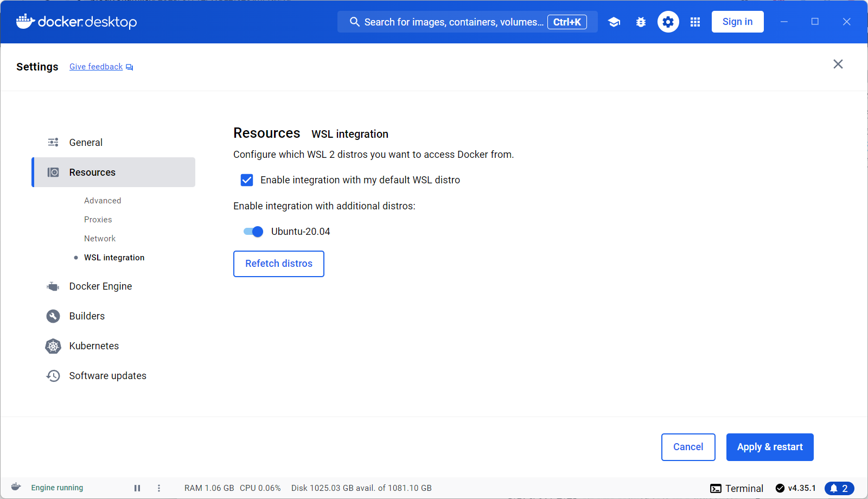The width and height of the screenshot is (868, 499).
Task: Click RAM 1.06 GB usage text
Action: click(209, 488)
